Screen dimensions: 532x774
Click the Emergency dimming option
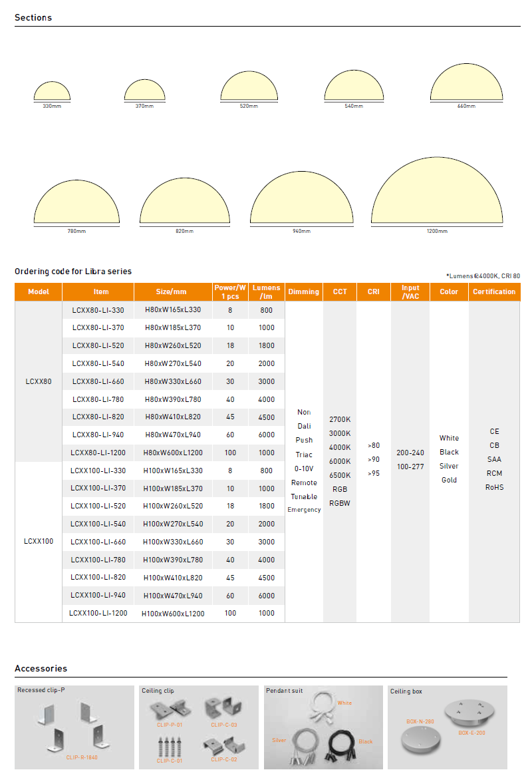[304, 510]
